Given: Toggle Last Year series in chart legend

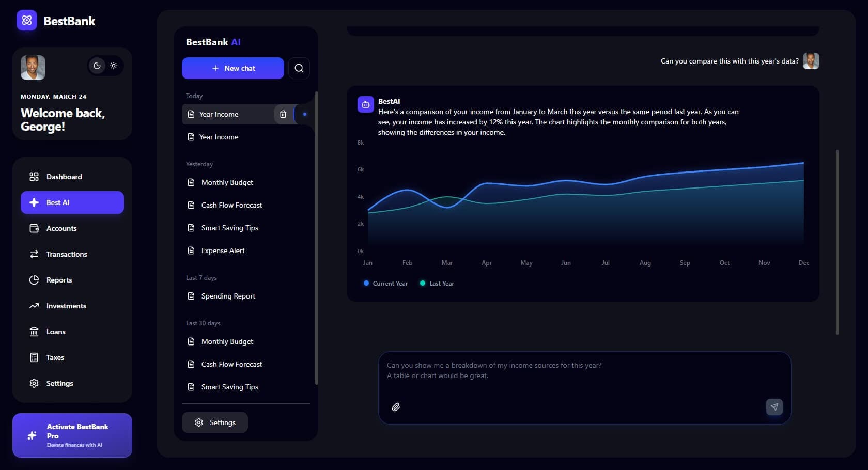Looking at the screenshot, I should (437, 284).
